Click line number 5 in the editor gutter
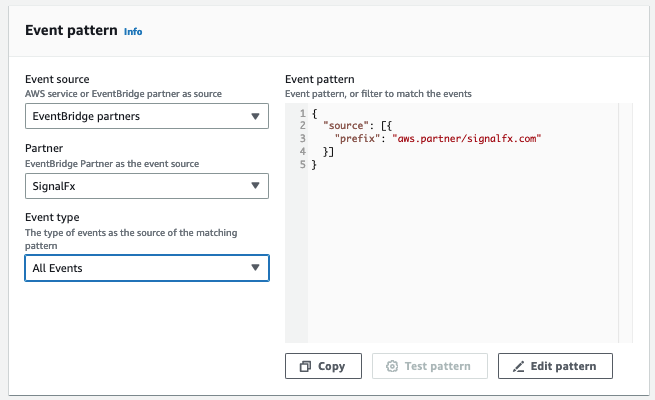 pyautogui.click(x=302, y=163)
